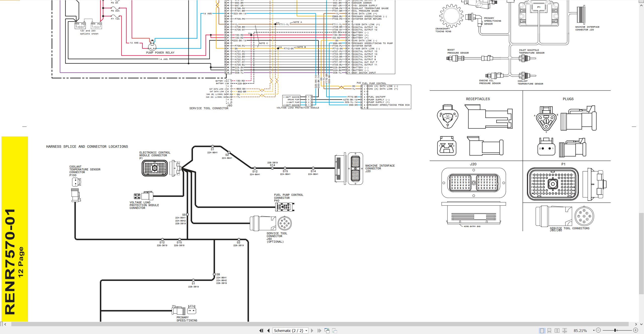
Task: Click the previous view icon
Action: tap(327, 330)
